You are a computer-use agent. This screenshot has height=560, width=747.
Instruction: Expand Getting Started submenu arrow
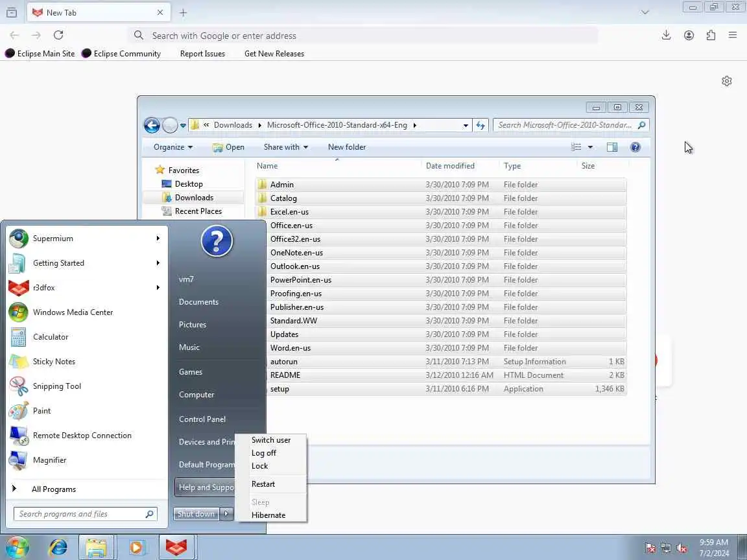pyautogui.click(x=158, y=263)
